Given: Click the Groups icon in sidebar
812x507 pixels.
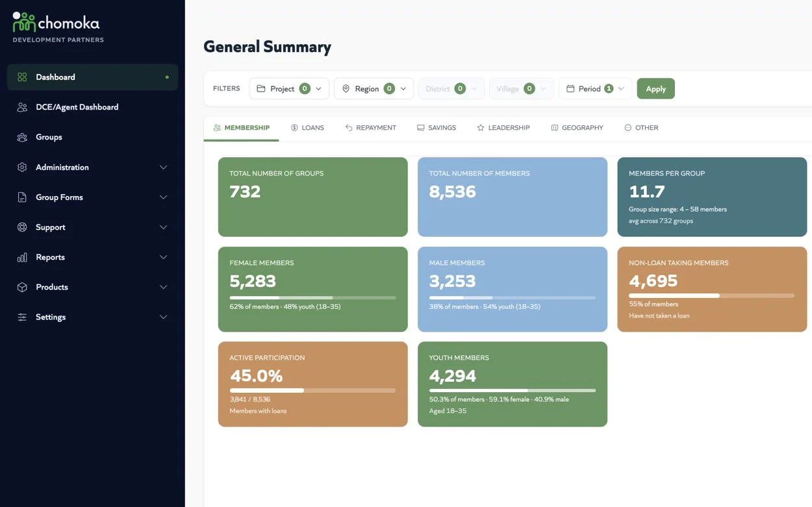Looking at the screenshot, I should (x=22, y=137).
